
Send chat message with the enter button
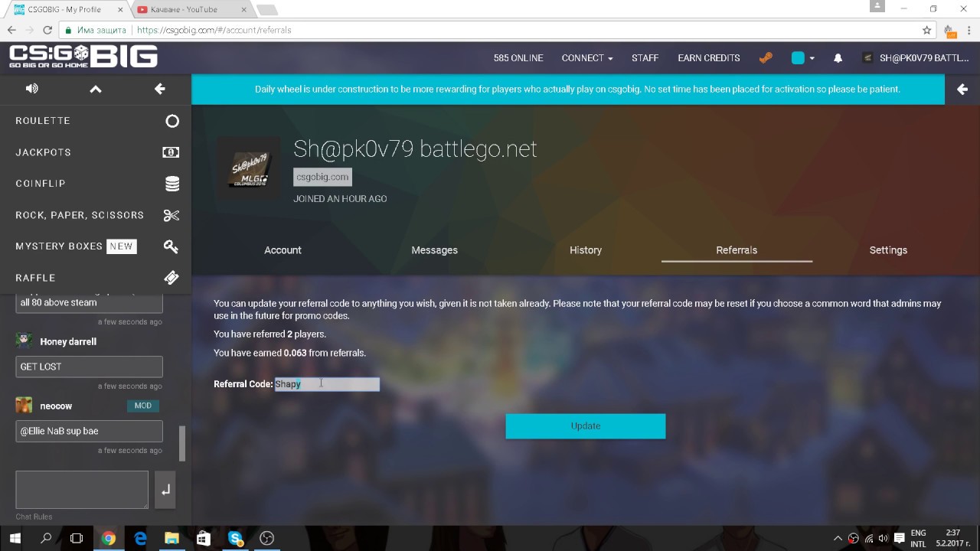point(165,490)
